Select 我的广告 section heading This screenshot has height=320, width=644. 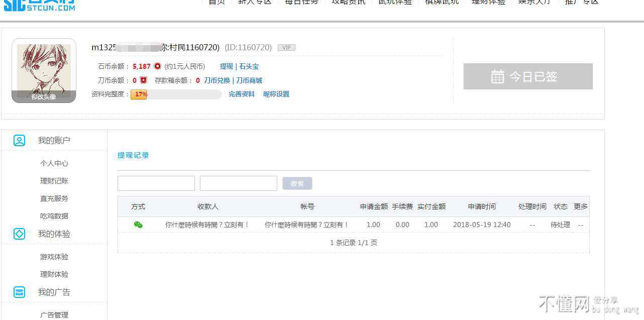(54, 292)
